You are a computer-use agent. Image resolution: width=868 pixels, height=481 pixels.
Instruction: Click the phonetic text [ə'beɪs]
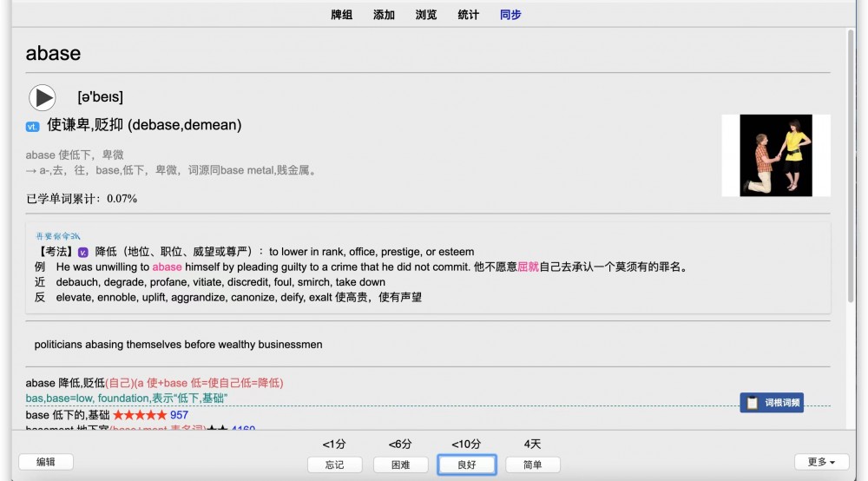click(100, 97)
